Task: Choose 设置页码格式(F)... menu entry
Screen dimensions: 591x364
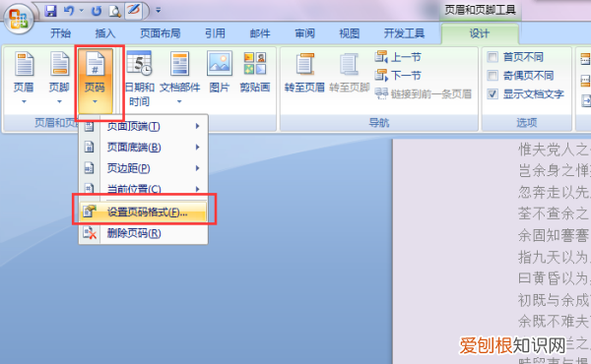Action: pos(143,212)
